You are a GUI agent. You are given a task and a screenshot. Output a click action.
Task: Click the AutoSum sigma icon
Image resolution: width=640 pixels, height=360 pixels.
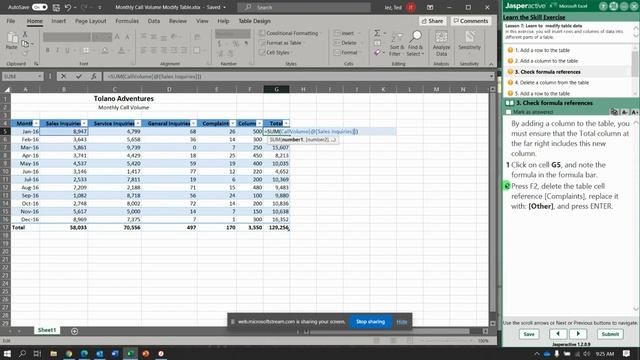pyautogui.click(x=377, y=33)
